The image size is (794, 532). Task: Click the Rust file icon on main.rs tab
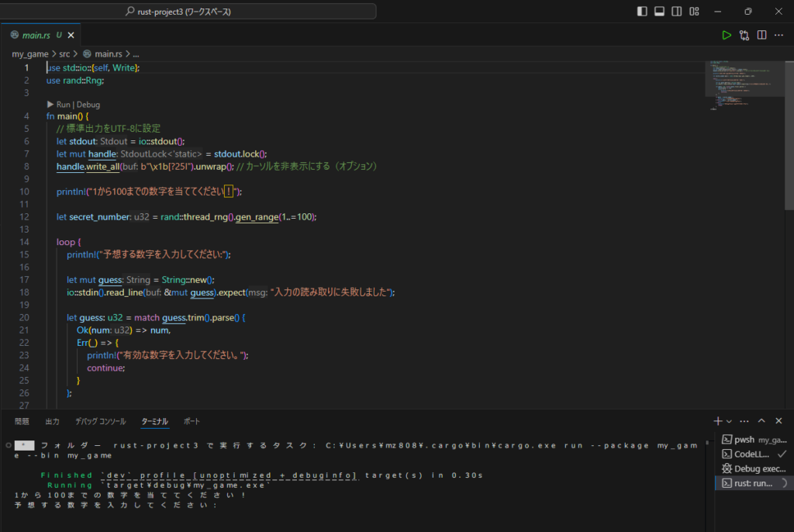click(15, 35)
